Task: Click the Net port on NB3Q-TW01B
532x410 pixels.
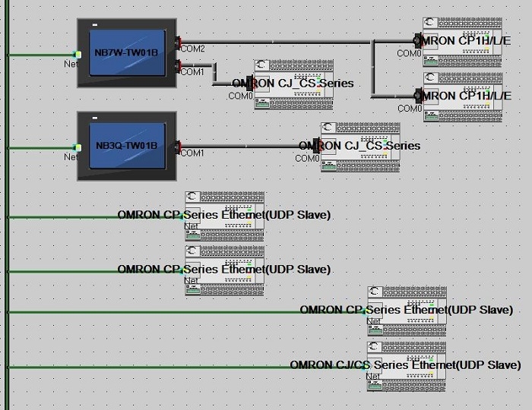Action: (x=78, y=147)
